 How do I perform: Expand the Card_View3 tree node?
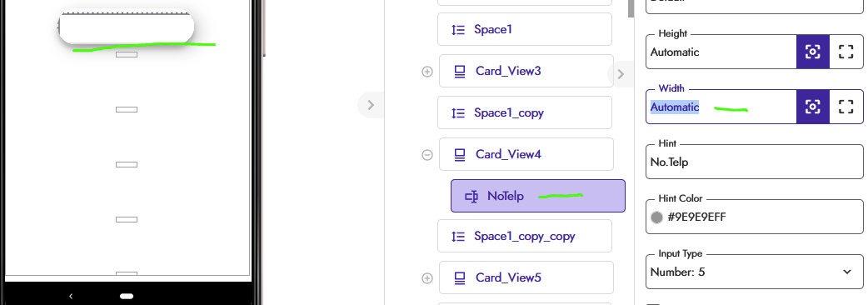(x=427, y=72)
